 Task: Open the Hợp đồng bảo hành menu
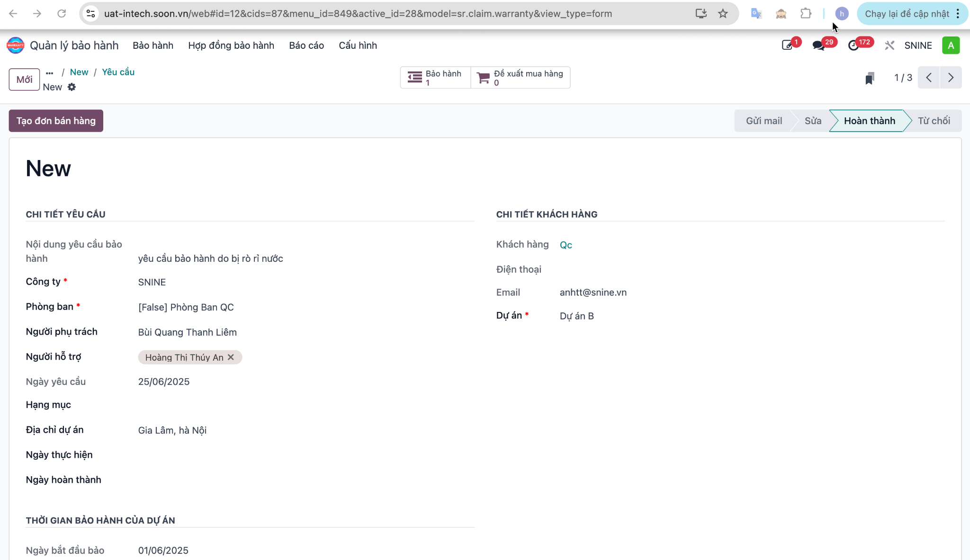tap(231, 45)
